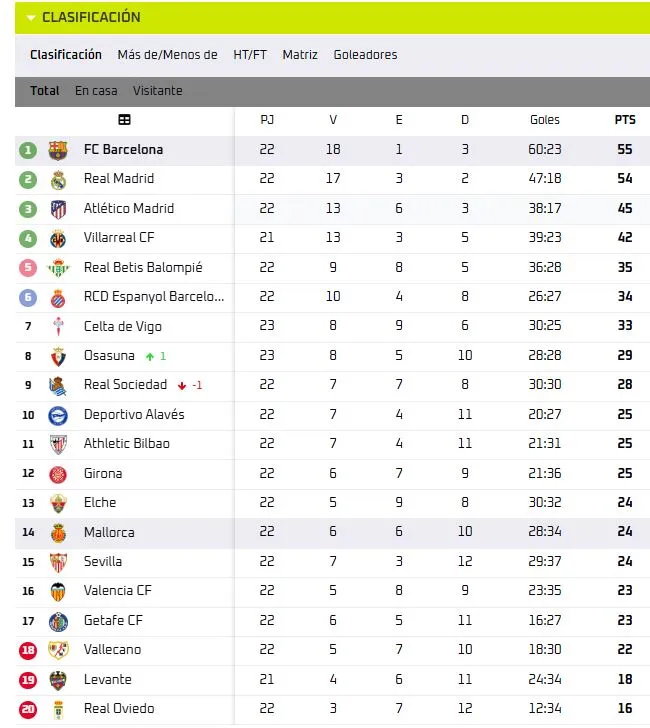
Task: Select the Matriz tab
Action: (x=300, y=55)
